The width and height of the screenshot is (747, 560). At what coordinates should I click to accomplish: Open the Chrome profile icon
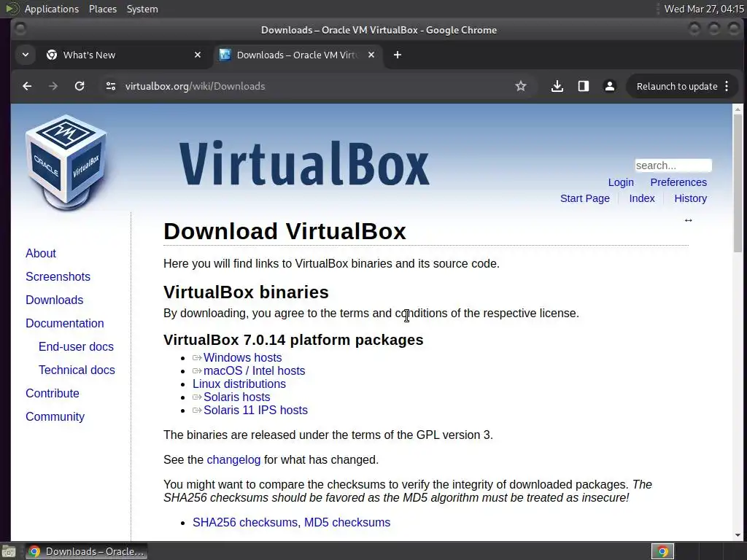[609, 86]
